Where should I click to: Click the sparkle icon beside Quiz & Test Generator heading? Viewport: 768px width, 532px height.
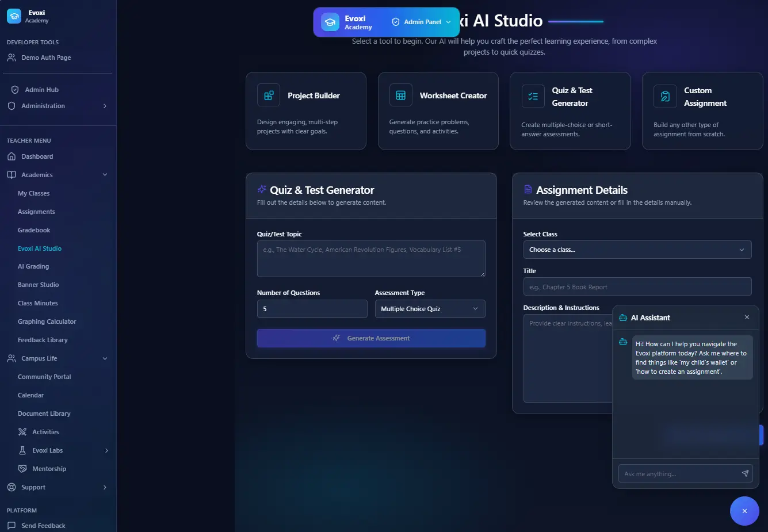click(262, 189)
